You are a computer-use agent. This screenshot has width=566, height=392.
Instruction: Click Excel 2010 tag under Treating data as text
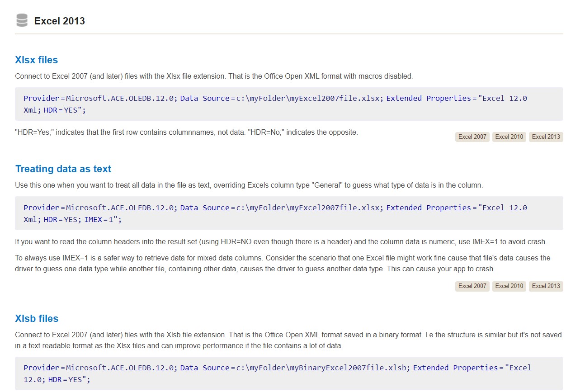509,286
